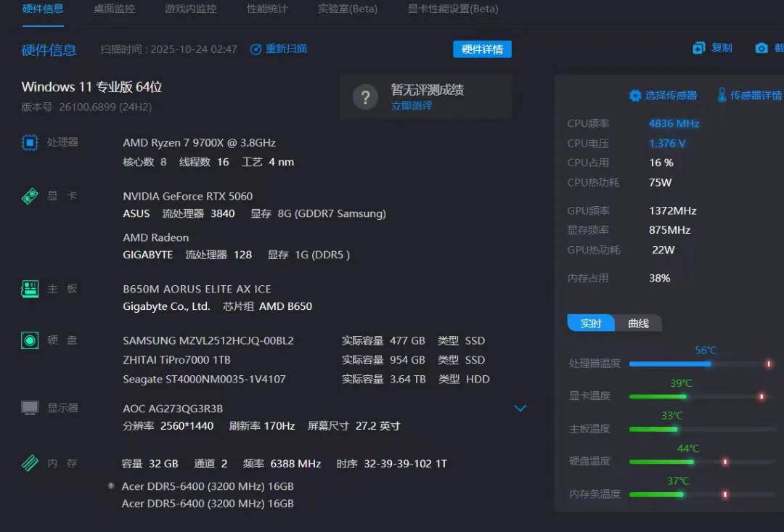Click version number 26100.6899 (24H2)
784x532 pixels.
coord(105,107)
